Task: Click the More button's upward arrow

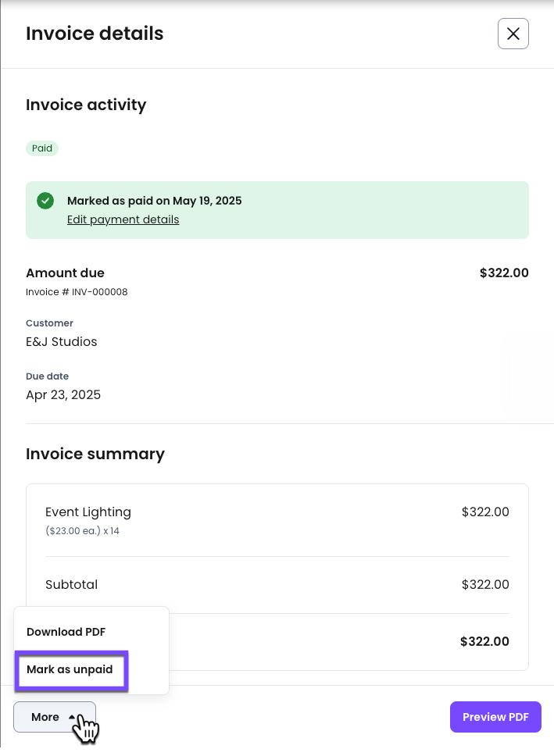Action: coord(72,717)
